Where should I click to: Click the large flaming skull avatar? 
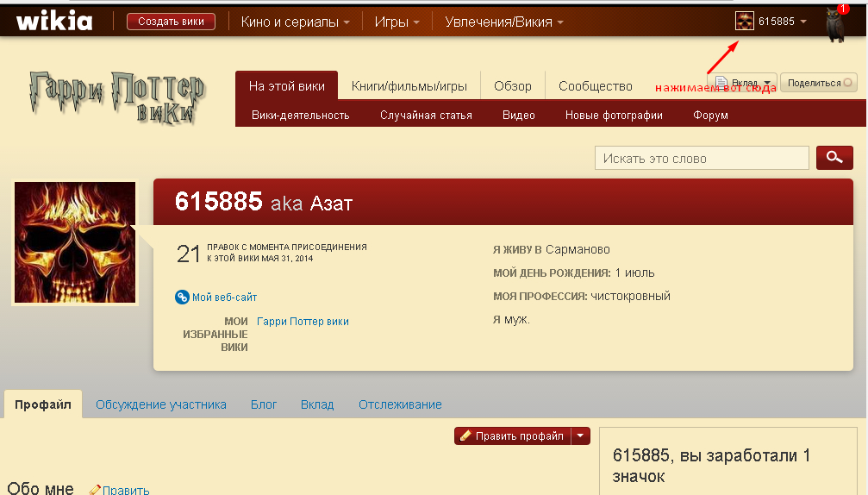pos(75,242)
